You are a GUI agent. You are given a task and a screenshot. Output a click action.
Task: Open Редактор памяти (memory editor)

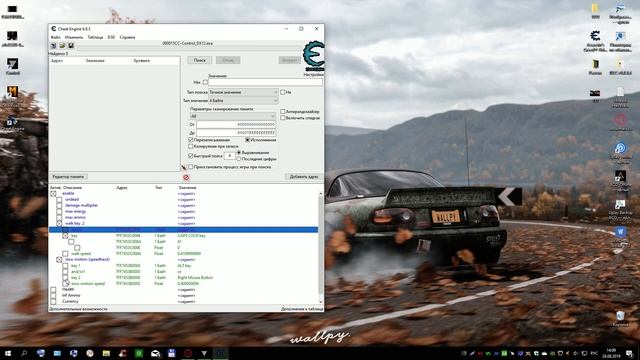(x=68, y=177)
